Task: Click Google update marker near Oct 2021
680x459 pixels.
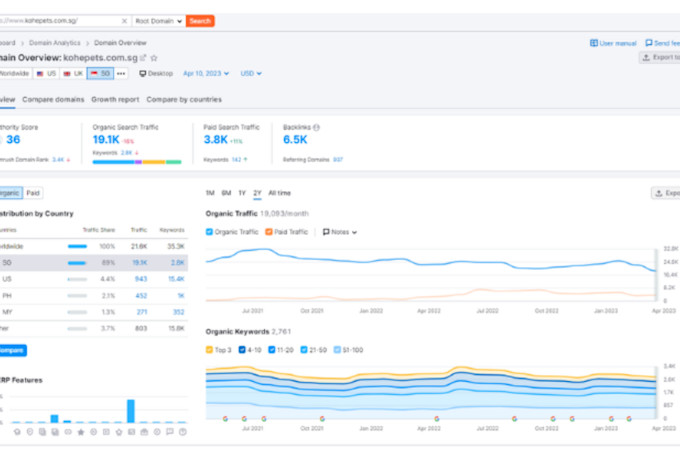Action: [322, 419]
